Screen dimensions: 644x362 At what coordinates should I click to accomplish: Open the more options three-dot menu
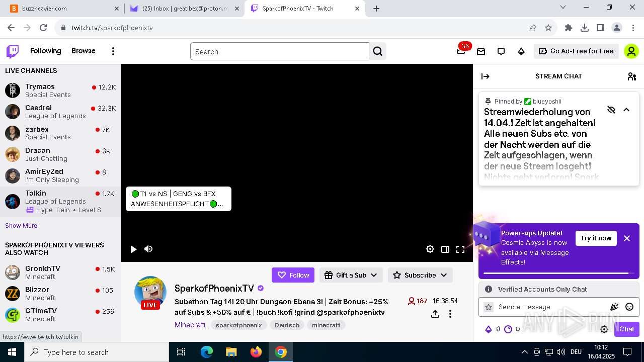pos(113,51)
